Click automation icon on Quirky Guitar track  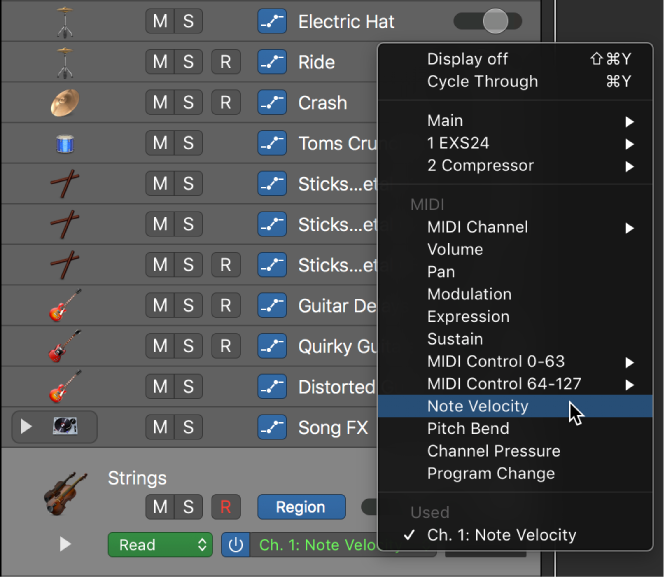[272, 346]
